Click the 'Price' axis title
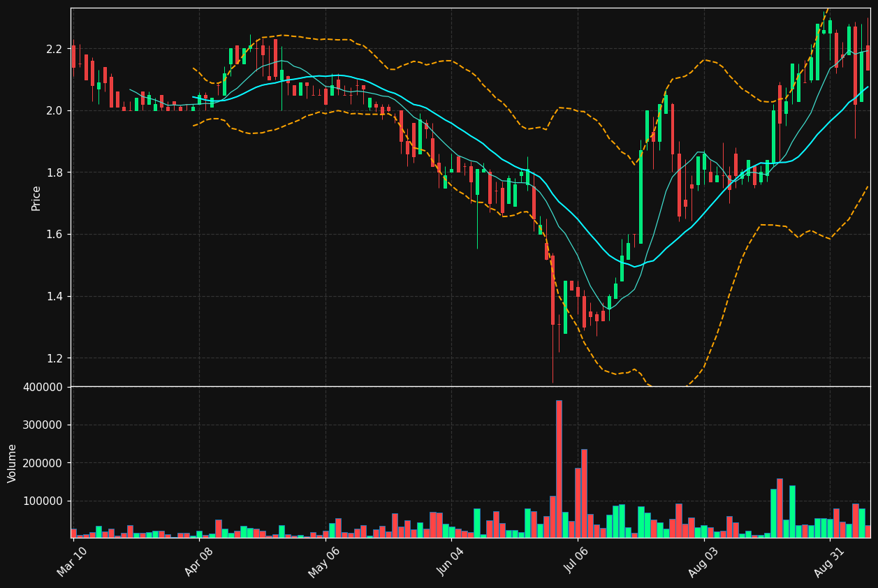 (x=36, y=198)
